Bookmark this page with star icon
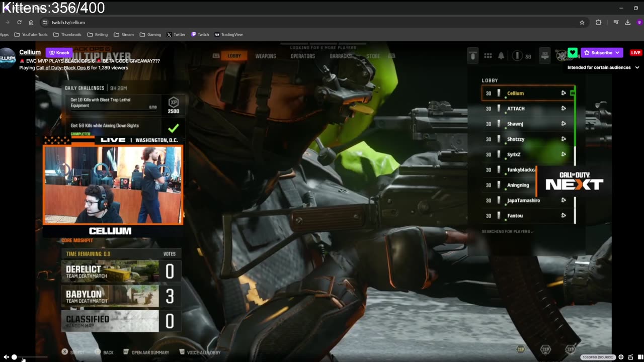644x362 pixels. 582,22
